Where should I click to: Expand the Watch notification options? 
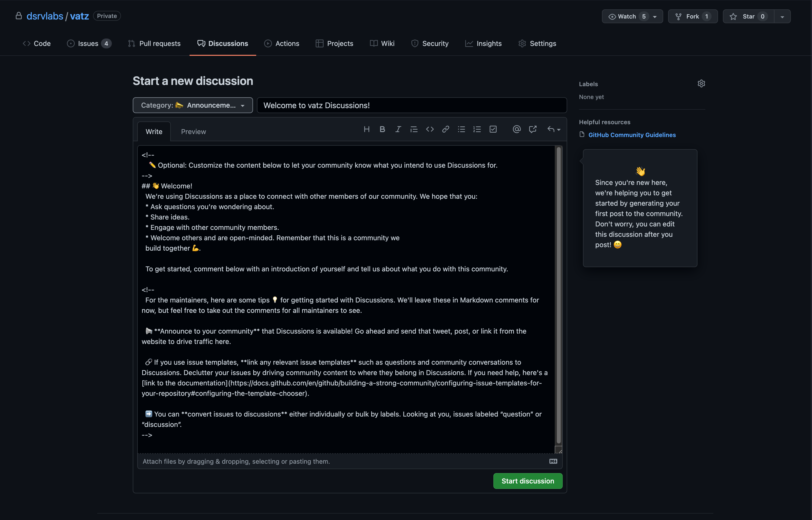[655, 16]
